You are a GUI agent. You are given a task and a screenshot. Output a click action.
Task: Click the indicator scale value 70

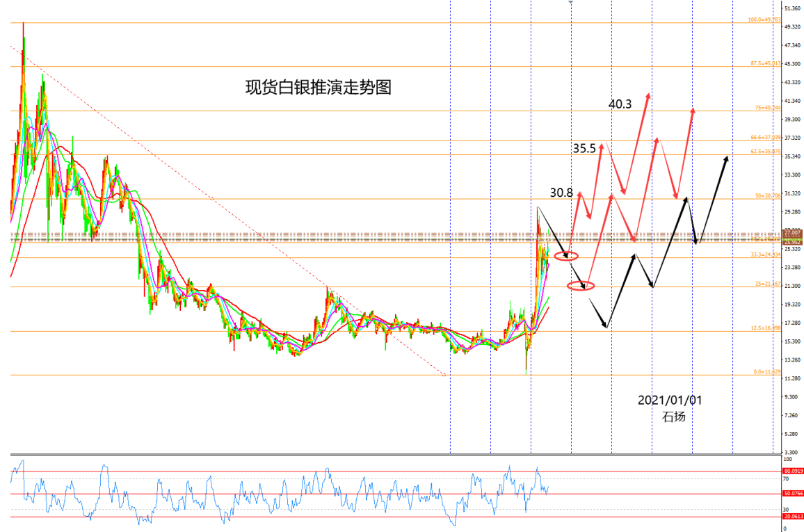tap(786, 479)
